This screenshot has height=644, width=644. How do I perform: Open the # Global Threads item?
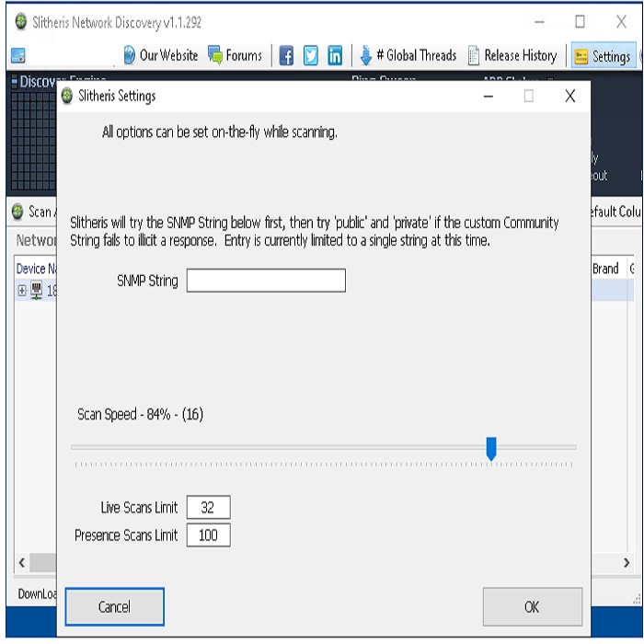click(x=408, y=55)
